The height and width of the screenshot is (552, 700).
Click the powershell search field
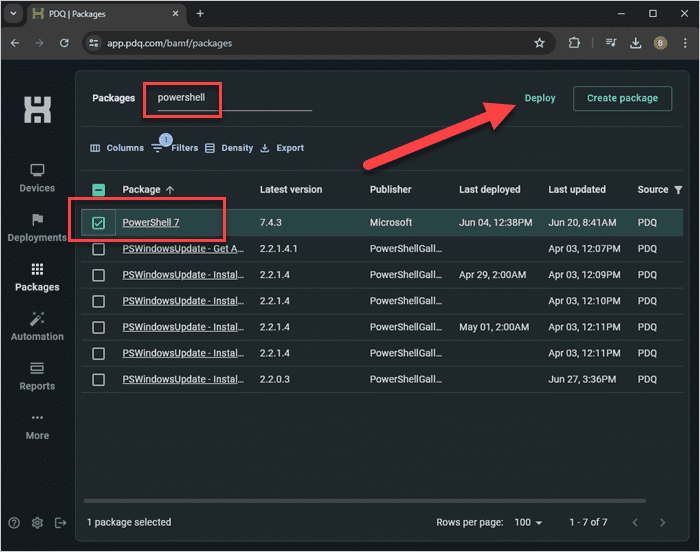[234, 98]
